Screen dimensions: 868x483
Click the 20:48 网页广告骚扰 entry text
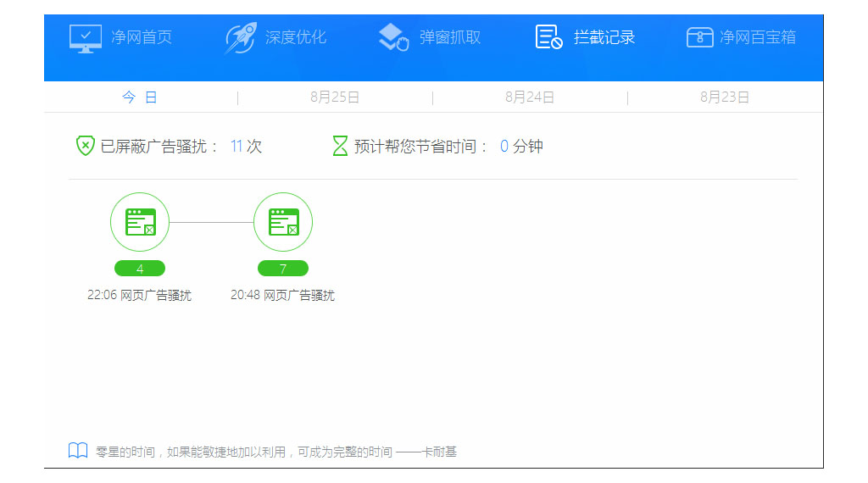point(283,295)
